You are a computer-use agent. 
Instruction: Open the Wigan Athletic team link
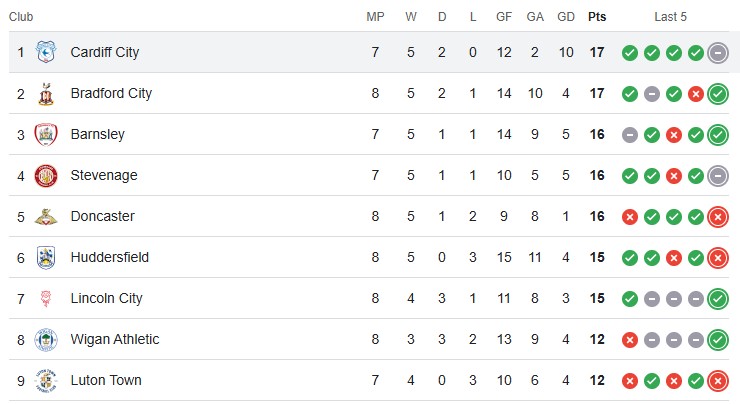click(115, 339)
